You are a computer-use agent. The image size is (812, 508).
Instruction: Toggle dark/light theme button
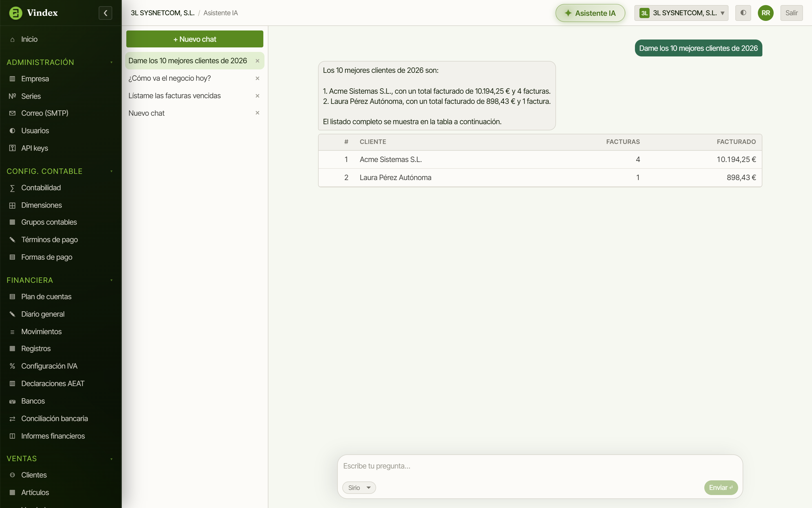click(743, 13)
